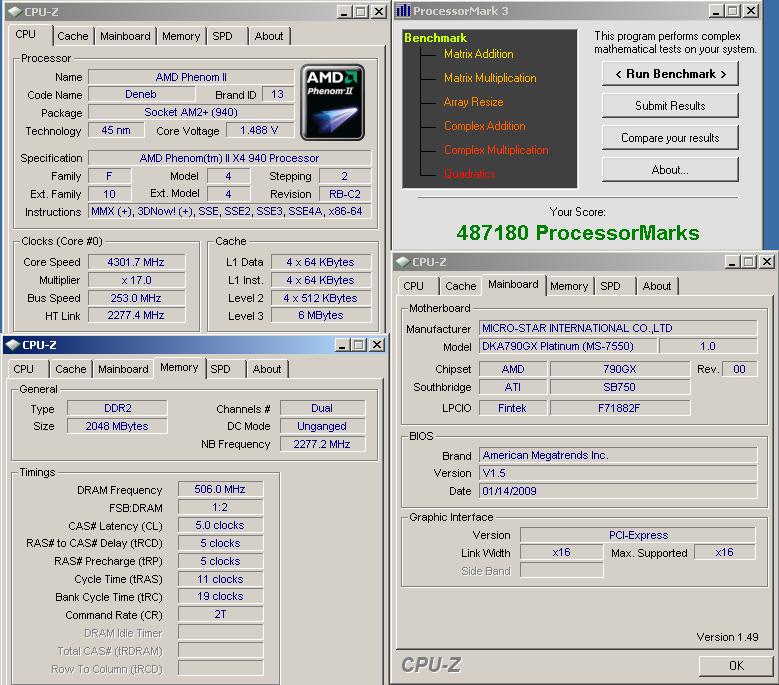Click the CPU-Z icon in the Memory window title bar
Viewport: 779px width, 685px height.
[x=12, y=345]
